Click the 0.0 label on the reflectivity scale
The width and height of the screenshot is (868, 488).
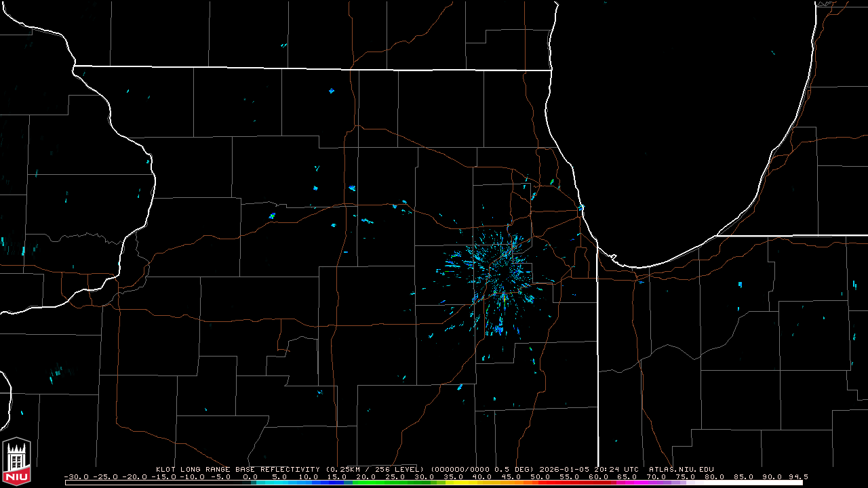250,476
